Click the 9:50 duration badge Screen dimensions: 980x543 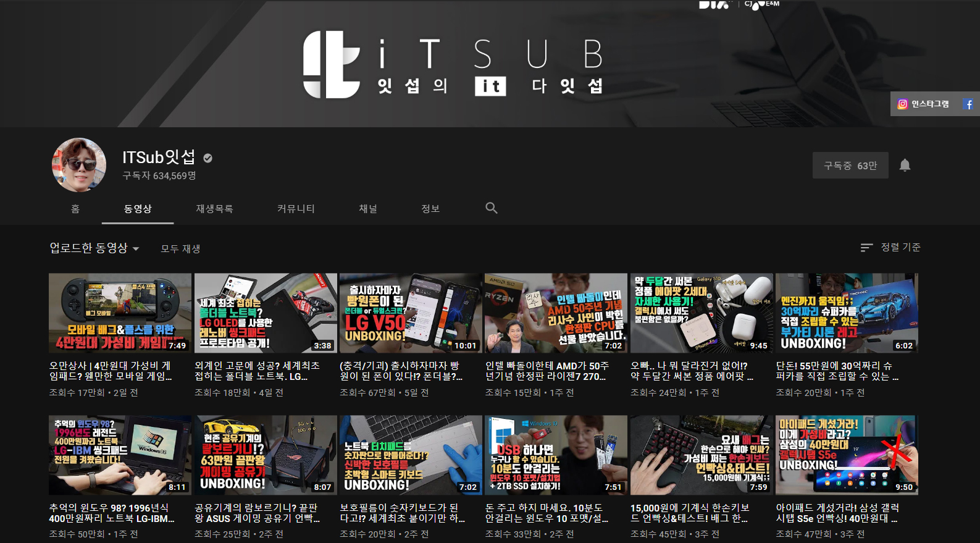(x=904, y=487)
